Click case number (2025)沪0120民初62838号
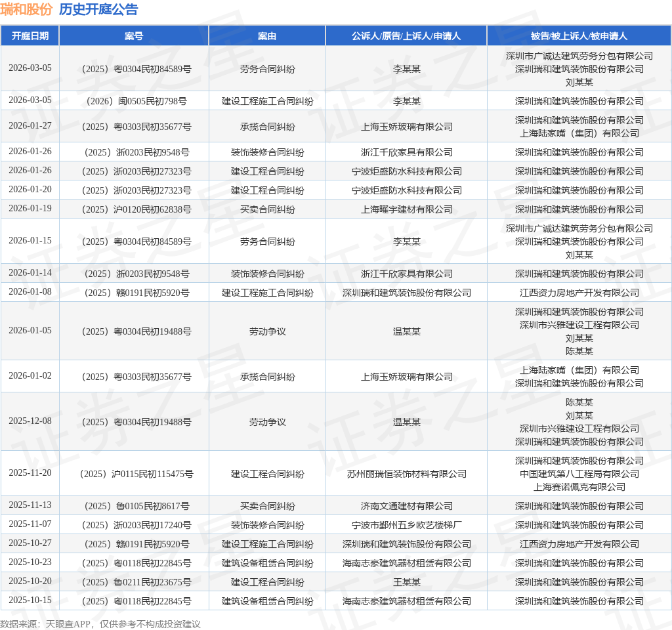 pos(136,209)
